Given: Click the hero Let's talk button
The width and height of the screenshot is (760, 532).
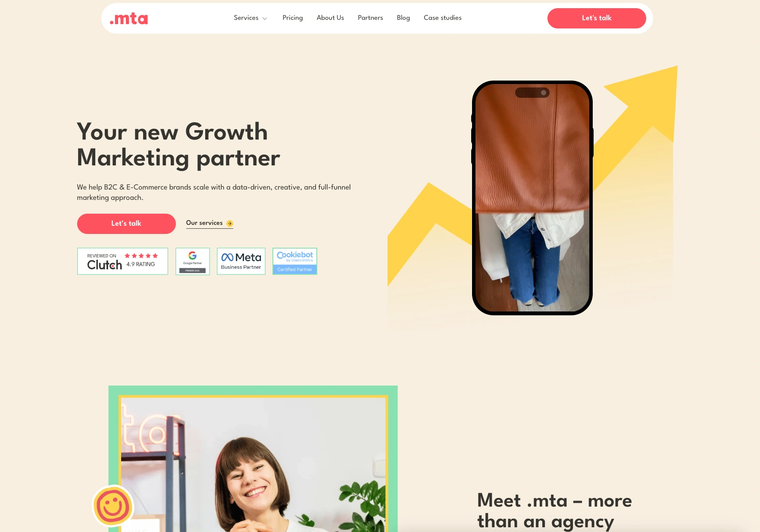Looking at the screenshot, I should click(126, 224).
